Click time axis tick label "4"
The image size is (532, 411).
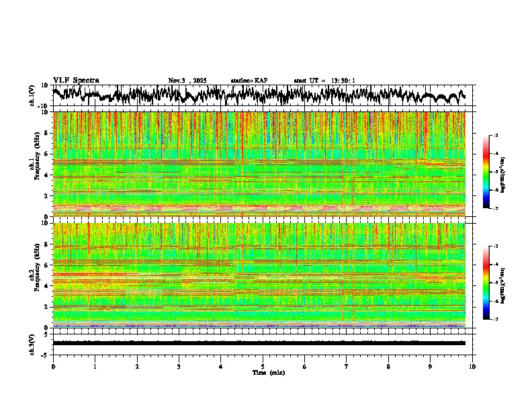tap(220, 367)
